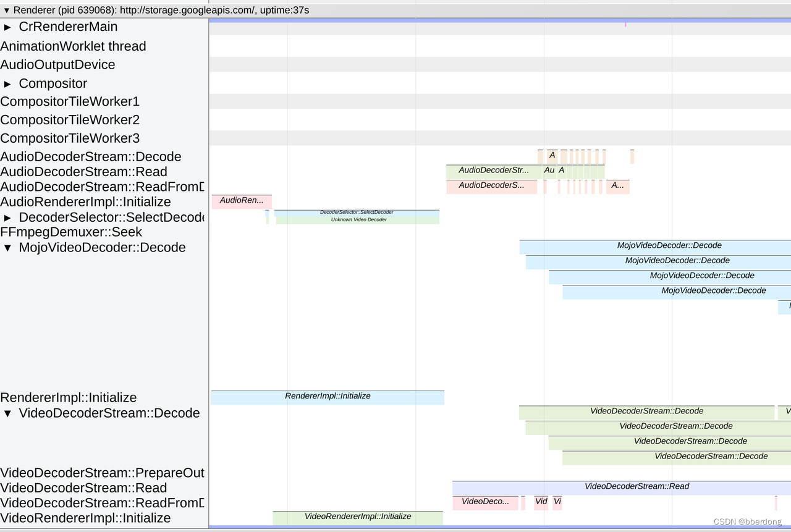The height and width of the screenshot is (532, 791).
Task: Select the FFmpegDemuxer::Seek track label
Action: click(x=71, y=232)
